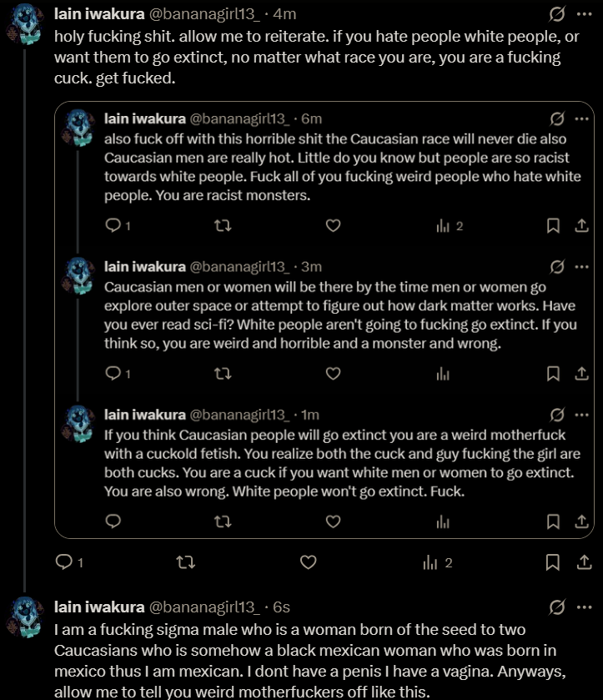The image size is (603, 700).
Task: Like the tweet posted 6m ago
Action: (x=333, y=225)
